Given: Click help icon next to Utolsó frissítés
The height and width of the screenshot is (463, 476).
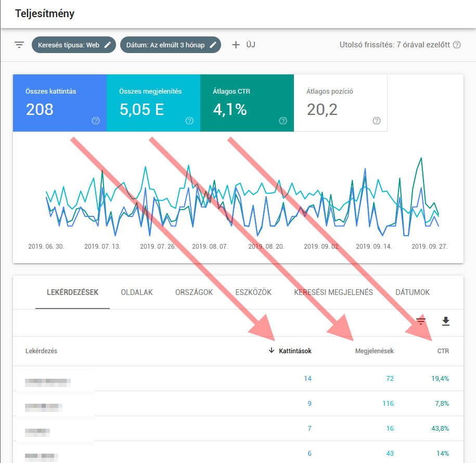Looking at the screenshot, I should [x=457, y=45].
